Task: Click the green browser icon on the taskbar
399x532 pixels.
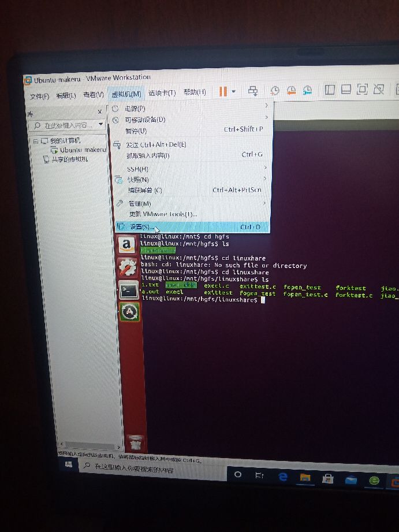Action: pyautogui.click(x=374, y=481)
